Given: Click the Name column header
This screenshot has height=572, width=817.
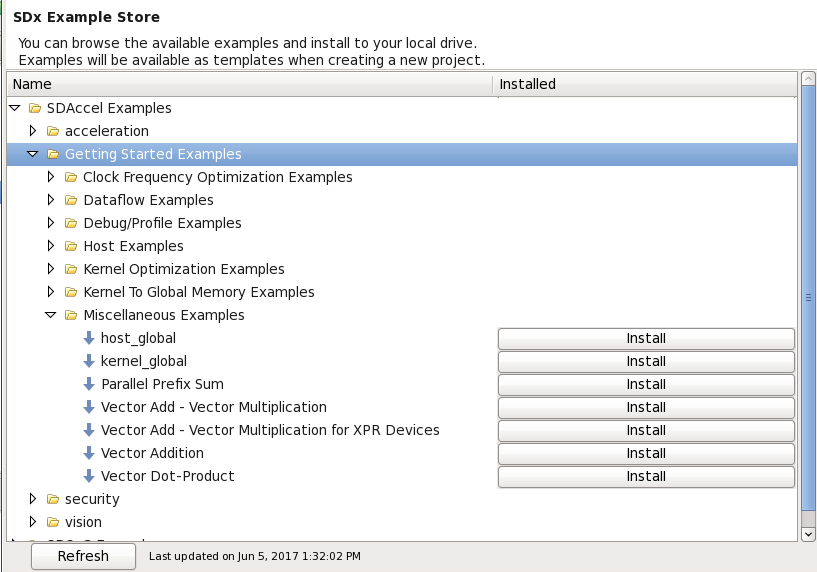Looking at the screenshot, I should [250, 84].
